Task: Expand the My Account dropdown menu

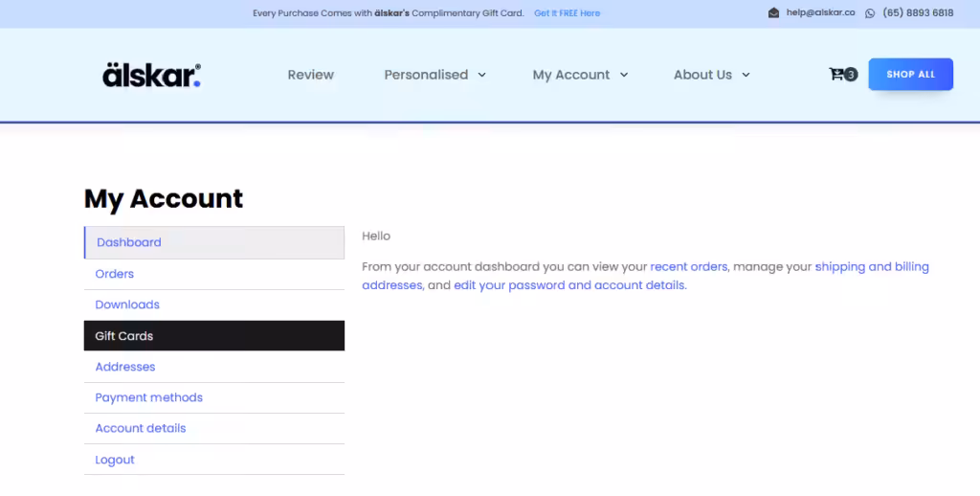Action: (580, 75)
